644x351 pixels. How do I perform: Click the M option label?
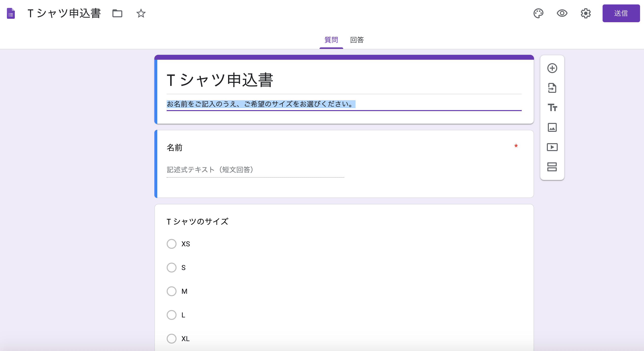pyautogui.click(x=184, y=291)
